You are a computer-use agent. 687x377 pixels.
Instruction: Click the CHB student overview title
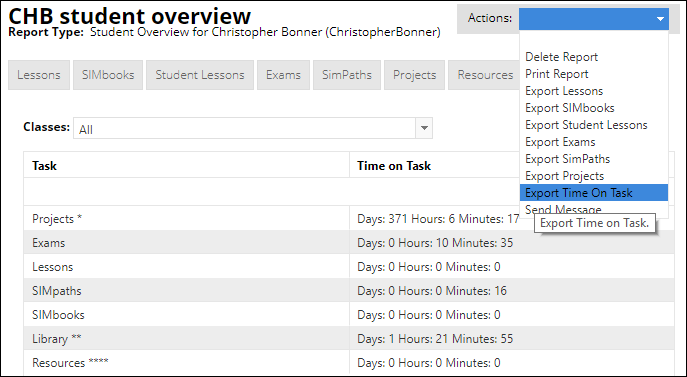[130, 16]
